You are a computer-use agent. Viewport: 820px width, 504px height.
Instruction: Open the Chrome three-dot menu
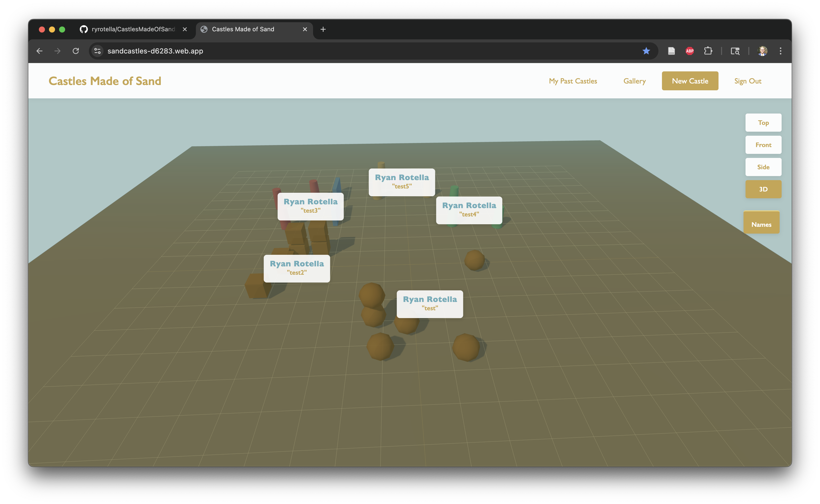tap(780, 51)
